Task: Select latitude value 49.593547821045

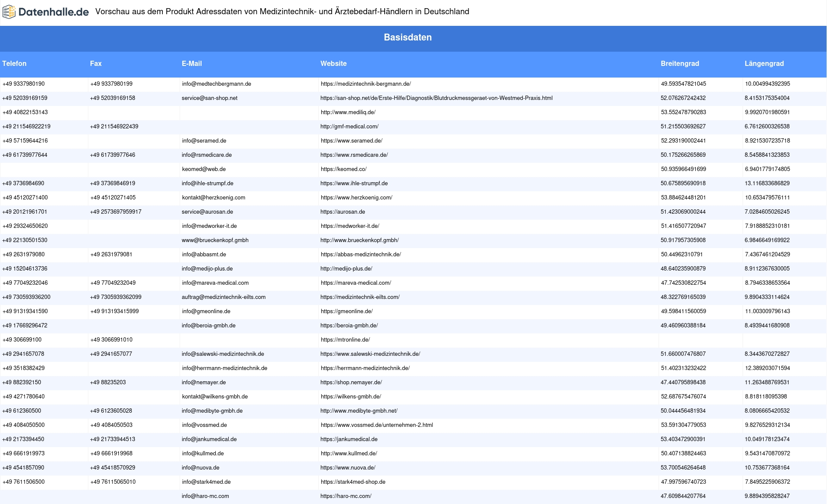Action: coord(684,84)
